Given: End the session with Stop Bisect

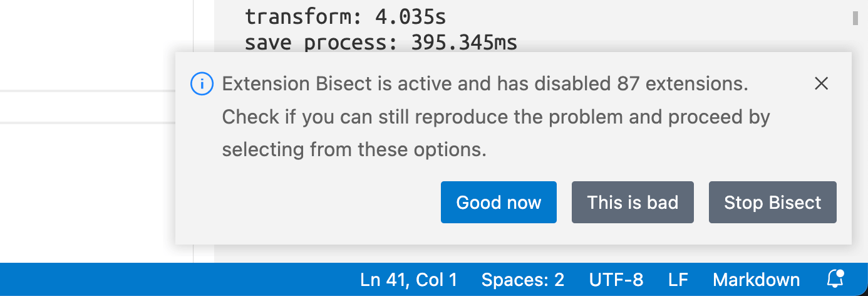Looking at the screenshot, I should click(x=772, y=203).
